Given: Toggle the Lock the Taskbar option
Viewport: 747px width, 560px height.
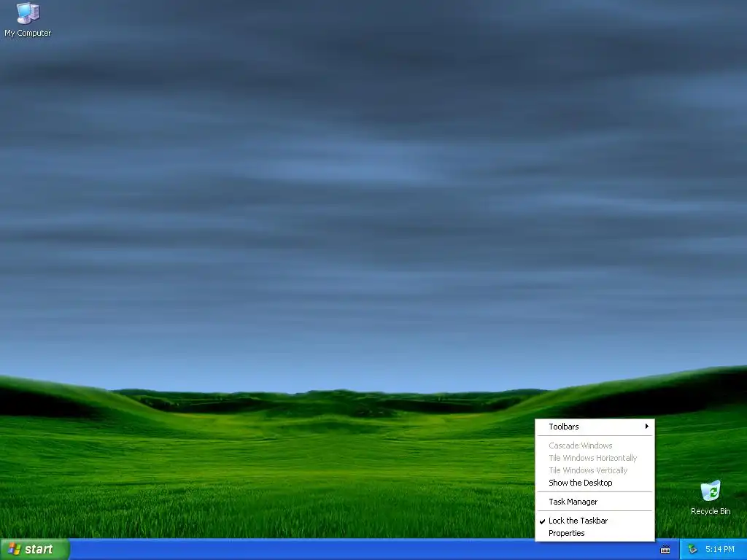Looking at the screenshot, I should tap(595, 521).
